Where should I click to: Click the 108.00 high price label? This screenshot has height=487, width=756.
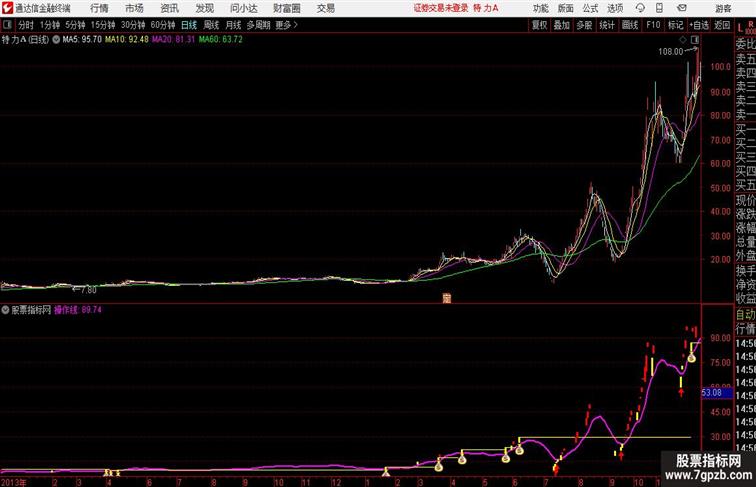point(671,52)
